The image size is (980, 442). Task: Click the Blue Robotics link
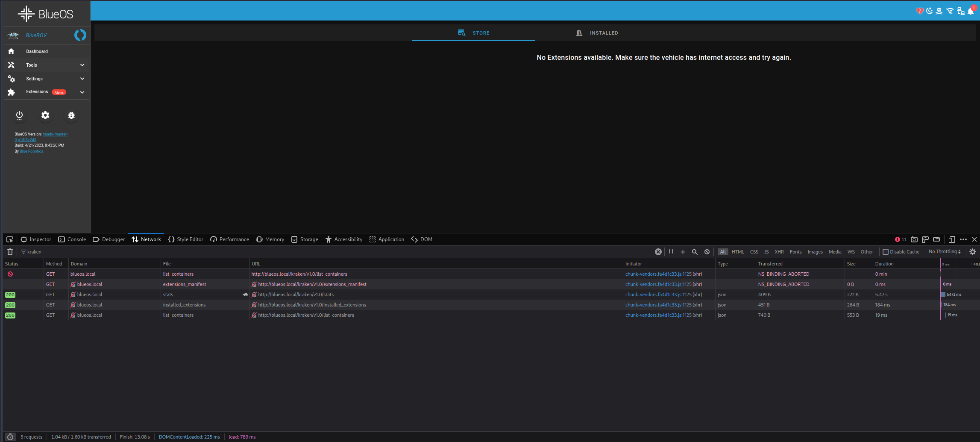pos(31,151)
